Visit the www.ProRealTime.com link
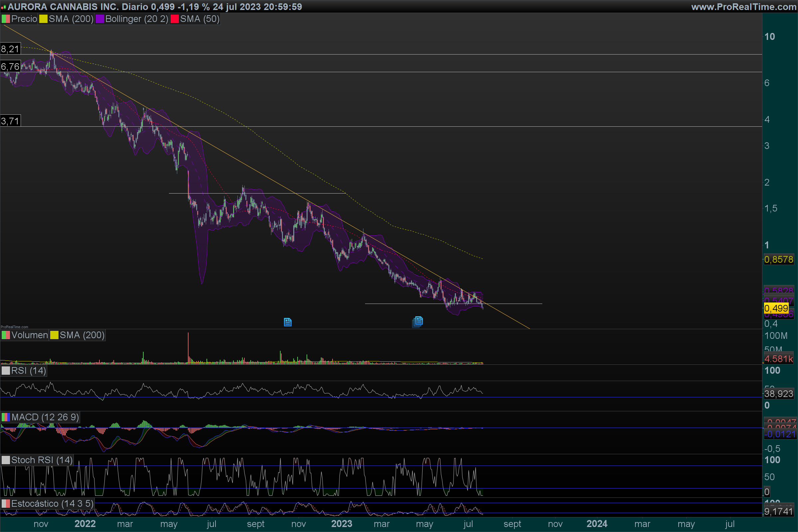 click(744, 7)
